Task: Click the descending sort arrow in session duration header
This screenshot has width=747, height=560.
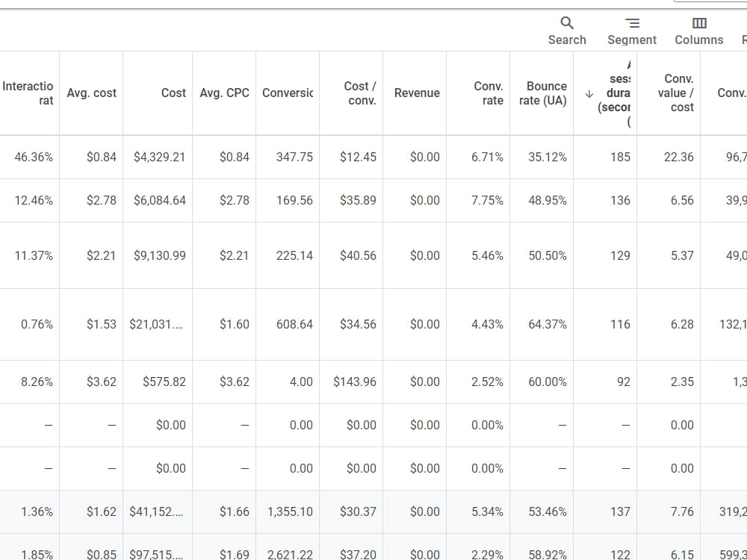Action: tap(589, 94)
